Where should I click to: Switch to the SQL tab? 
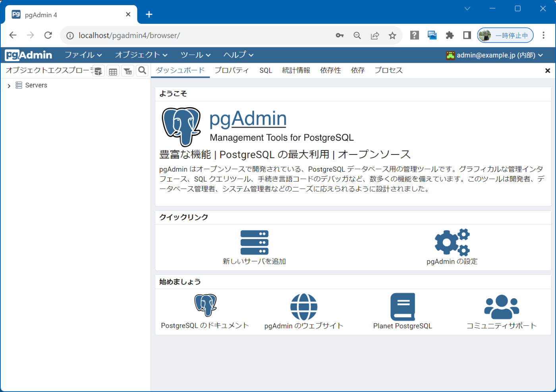tap(266, 70)
